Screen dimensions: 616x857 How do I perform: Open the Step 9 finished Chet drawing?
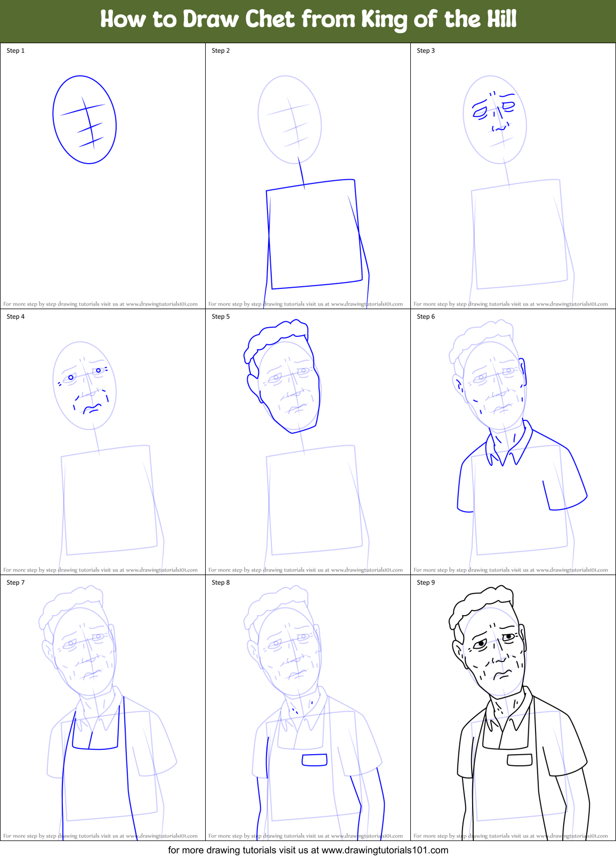click(x=520, y=713)
